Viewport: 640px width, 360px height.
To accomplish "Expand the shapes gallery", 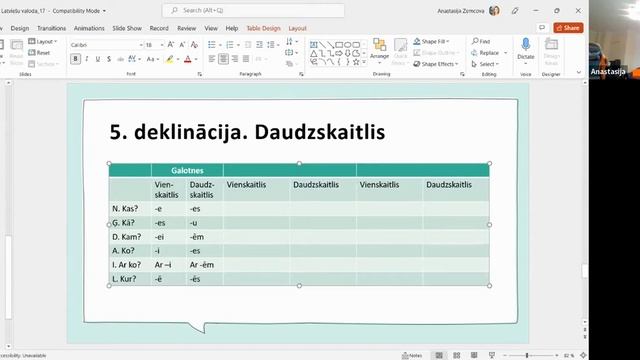I will 364,62.
